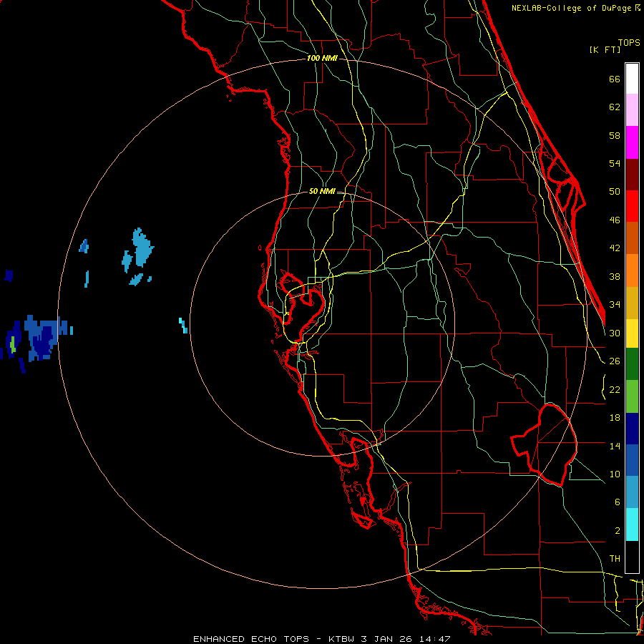
Task: Click the '50 NMI' range ring label
Action: [322, 191]
